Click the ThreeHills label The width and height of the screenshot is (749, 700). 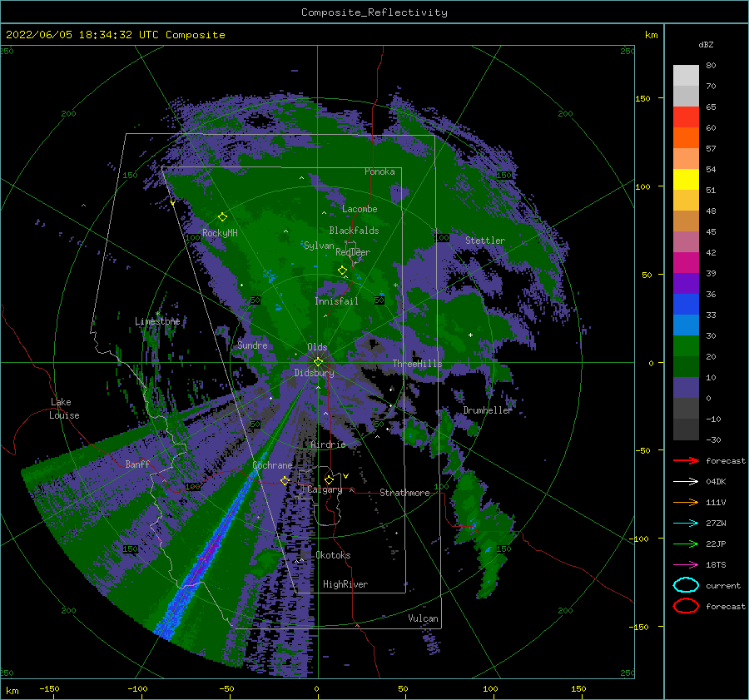(x=418, y=364)
